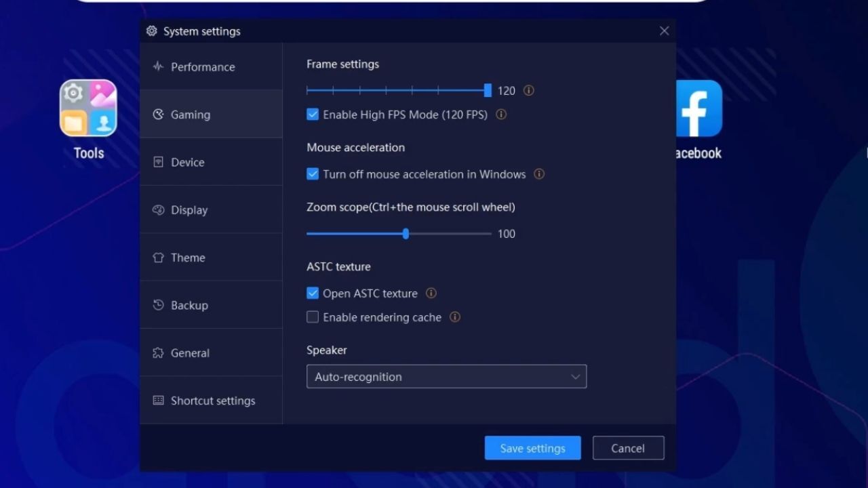
Task: Disable Enable High FPS Mode checkbox
Action: coord(313,115)
